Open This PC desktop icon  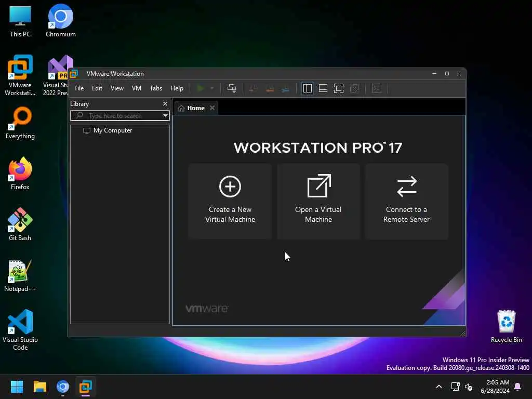(20, 21)
